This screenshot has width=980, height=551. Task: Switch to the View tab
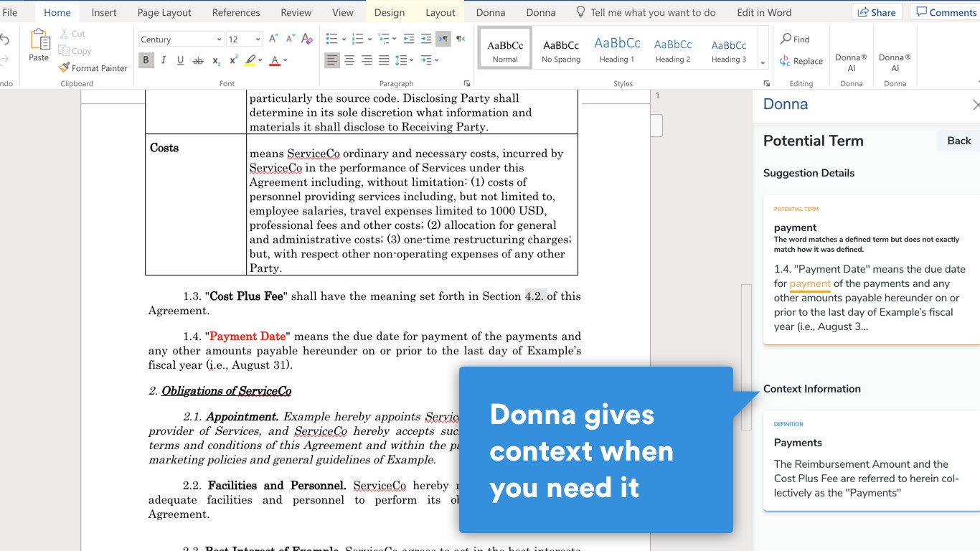pyautogui.click(x=343, y=12)
